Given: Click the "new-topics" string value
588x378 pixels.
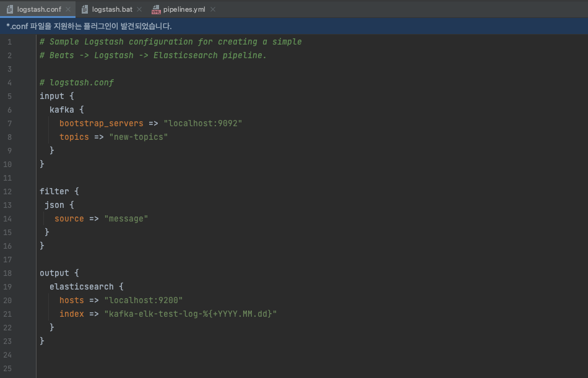Looking at the screenshot, I should point(139,137).
